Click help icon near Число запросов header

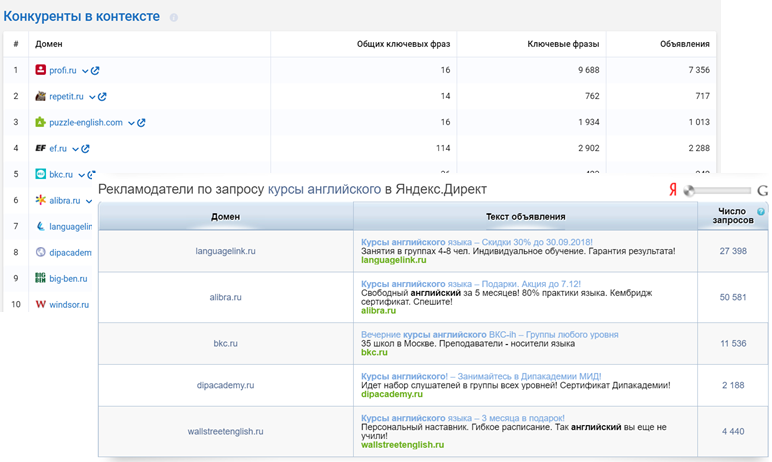point(761,212)
